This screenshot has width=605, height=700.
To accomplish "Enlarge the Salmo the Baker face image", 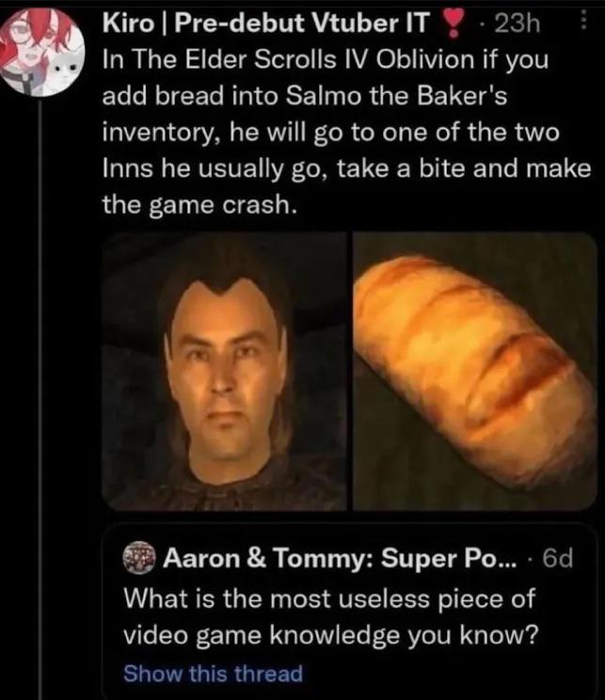I will coord(224,371).
